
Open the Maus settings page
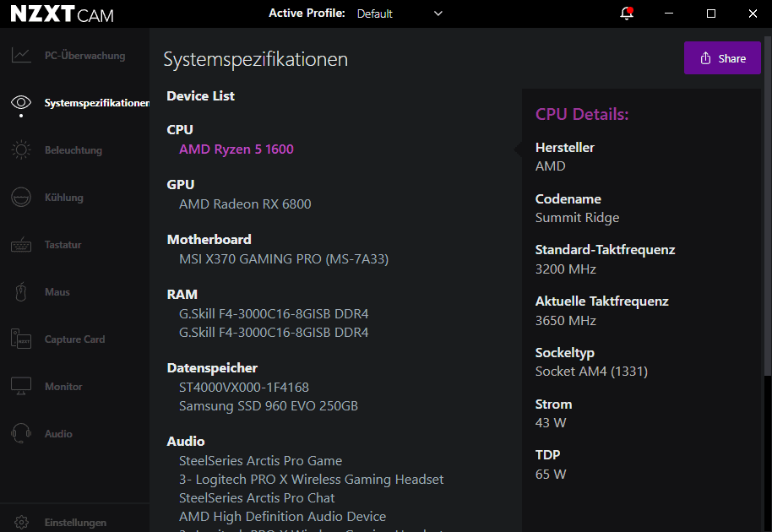click(x=57, y=292)
